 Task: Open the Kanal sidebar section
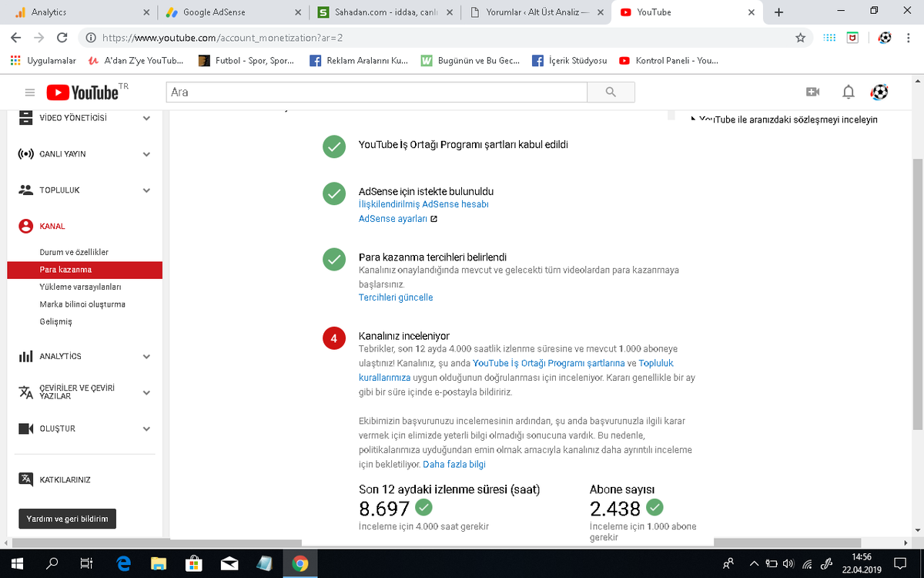pyautogui.click(x=52, y=227)
